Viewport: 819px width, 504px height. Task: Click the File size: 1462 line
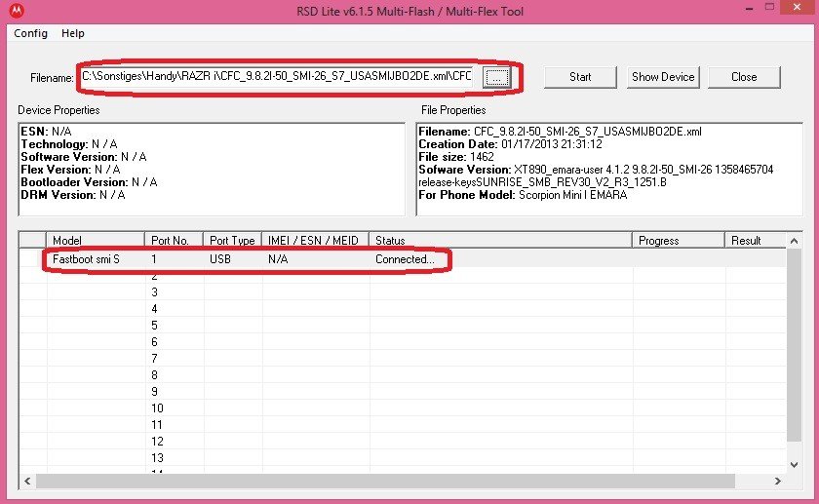456,157
